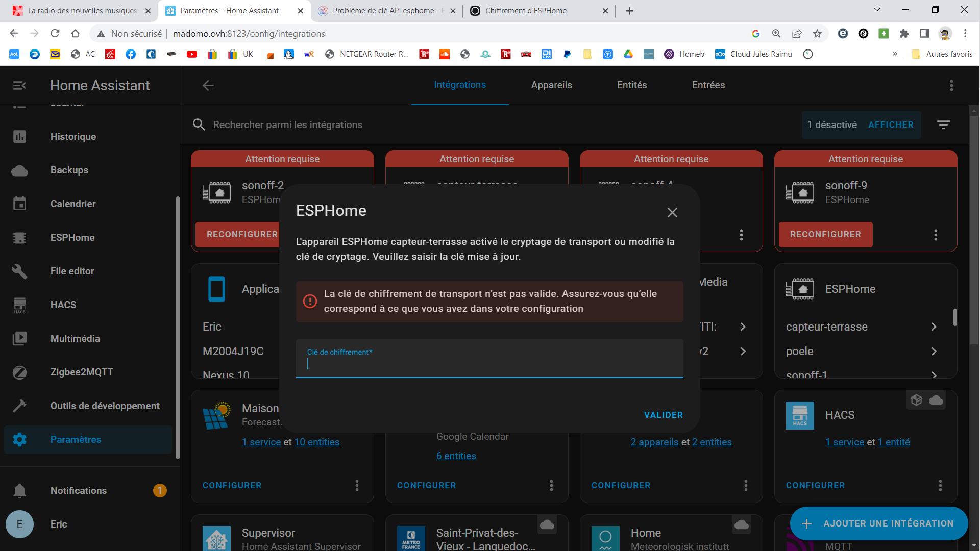Click CONFIGURER on the HACS card

click(815, 485)
